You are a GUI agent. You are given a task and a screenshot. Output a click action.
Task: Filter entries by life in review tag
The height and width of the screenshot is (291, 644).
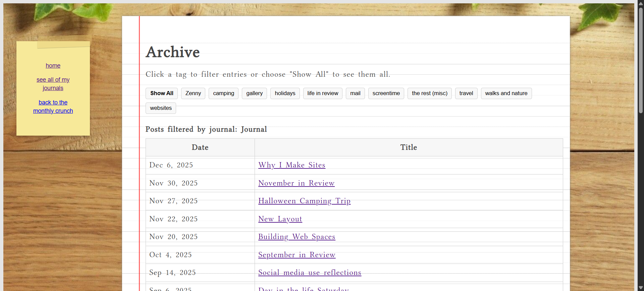[323, 93]
